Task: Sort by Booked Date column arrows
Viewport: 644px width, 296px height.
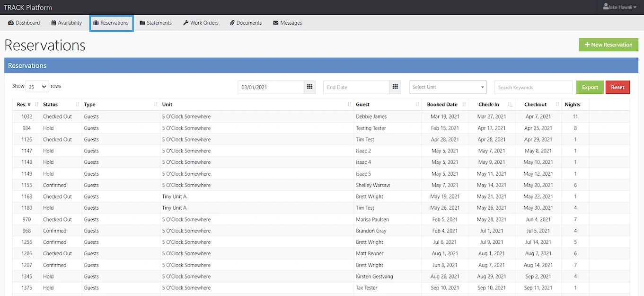Action: coord(464,105)
